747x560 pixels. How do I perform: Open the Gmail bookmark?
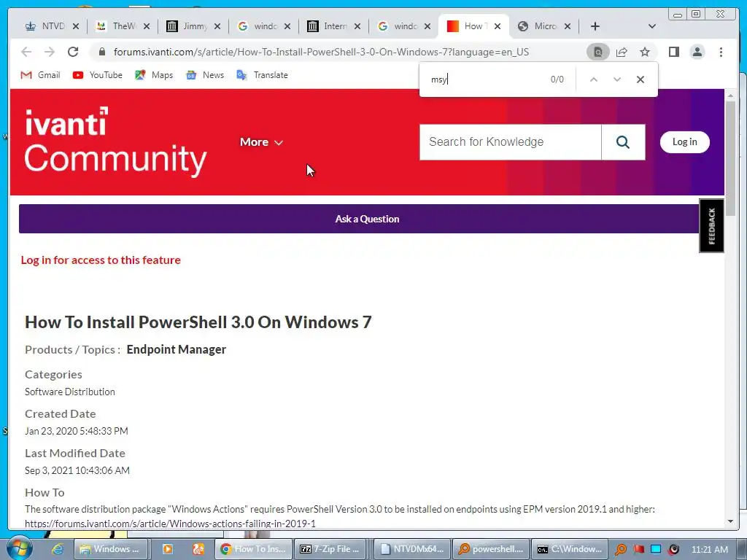click(x=41, y=75)
